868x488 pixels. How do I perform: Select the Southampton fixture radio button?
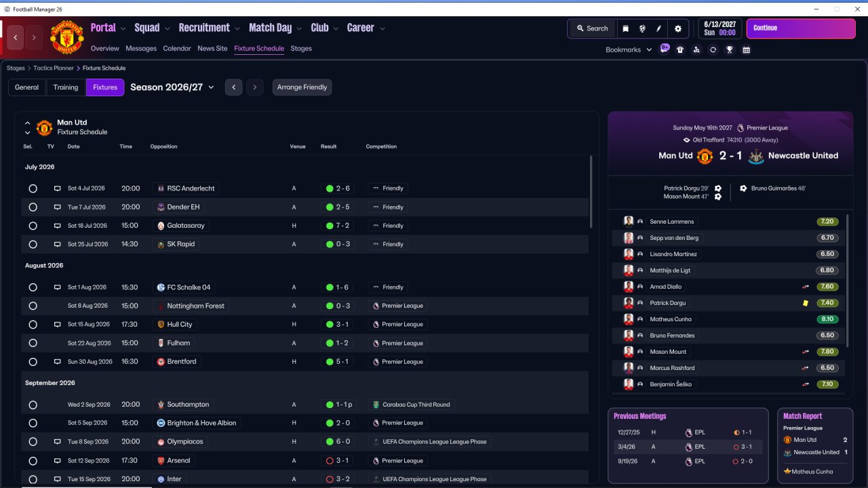[x=33, y=405]
